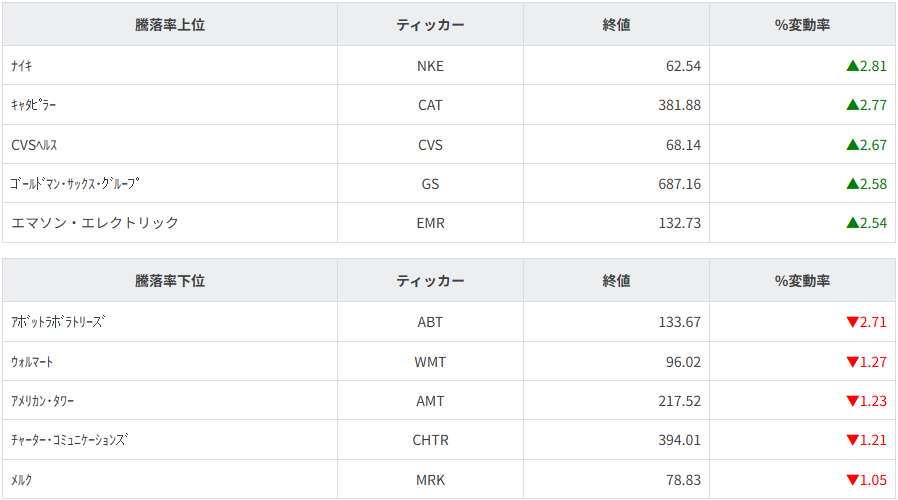Click チャーター・コミュニケーションズ company name
This screenshot has width=898, height=500.
pyautogui.click(x=70, y=440)
